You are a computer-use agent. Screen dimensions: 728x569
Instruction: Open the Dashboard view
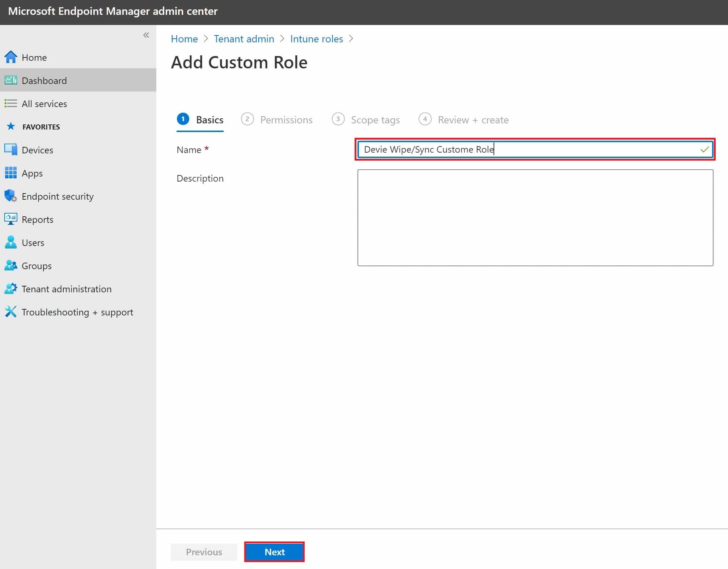[x=44, y=80]
